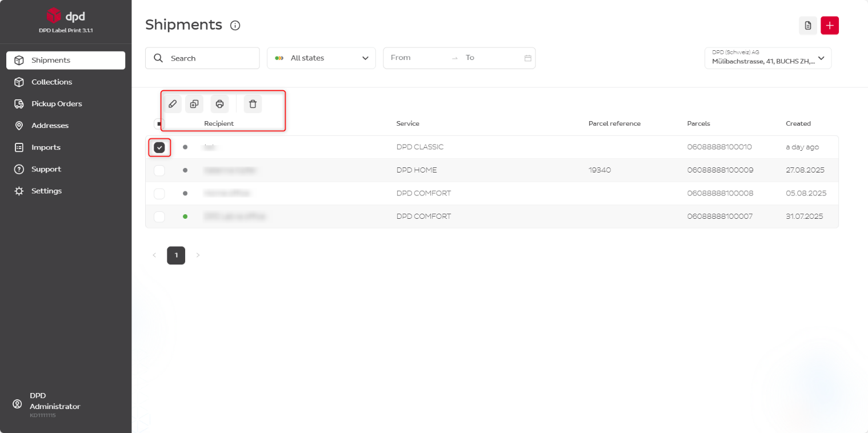Screen dimensions: 868x433
Task: Open Collections in the sidebar
Action: 66,82
